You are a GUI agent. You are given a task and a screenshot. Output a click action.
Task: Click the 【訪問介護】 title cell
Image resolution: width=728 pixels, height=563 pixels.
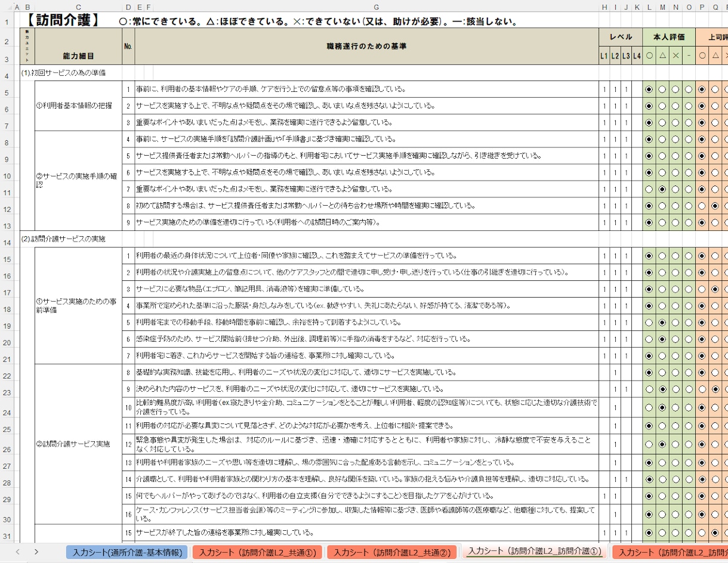62,20
